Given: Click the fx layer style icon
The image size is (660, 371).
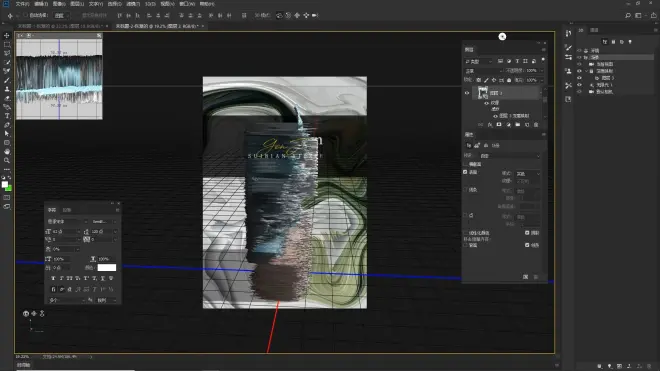Looking at the screenshot, I should [490, 125].
